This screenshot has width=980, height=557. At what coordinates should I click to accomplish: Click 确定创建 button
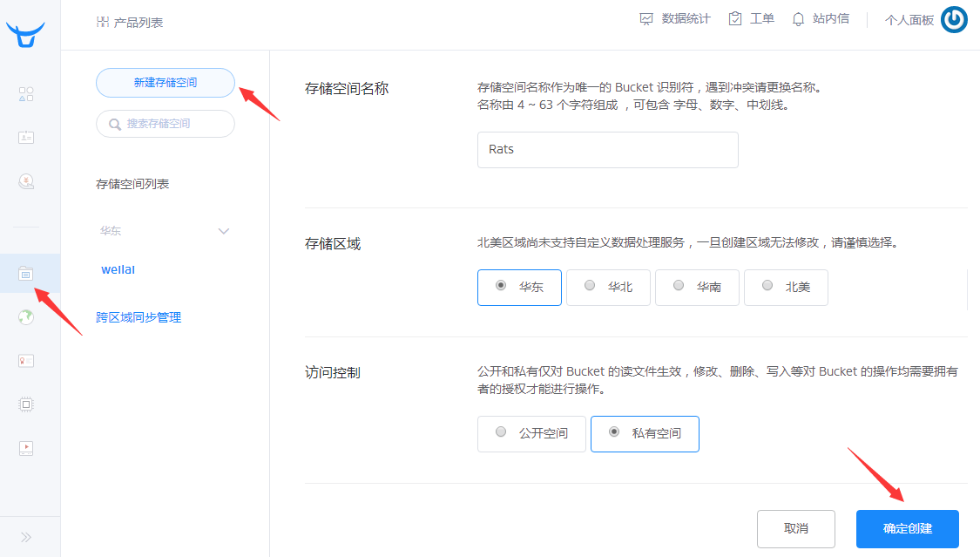[908, 529]
